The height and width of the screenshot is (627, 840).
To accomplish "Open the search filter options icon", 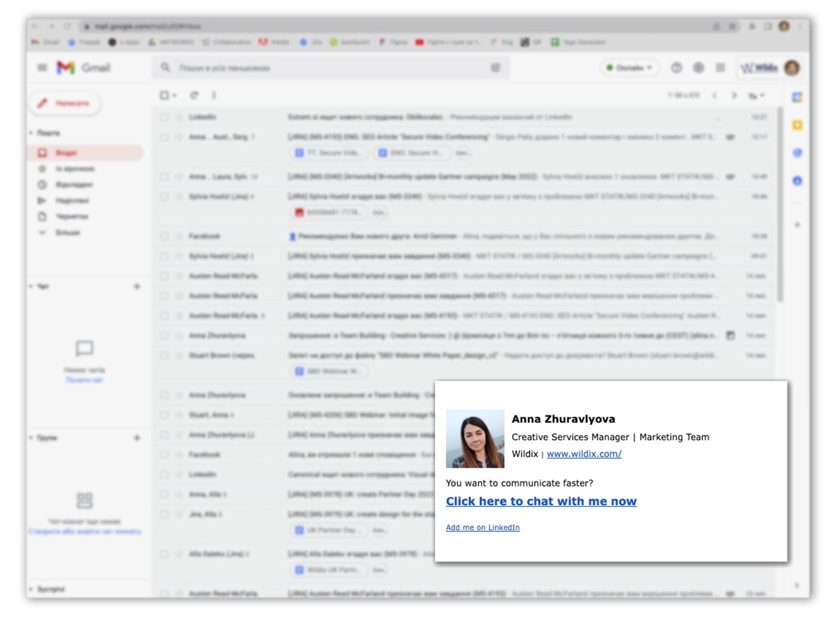I will (x=495, y=68).
